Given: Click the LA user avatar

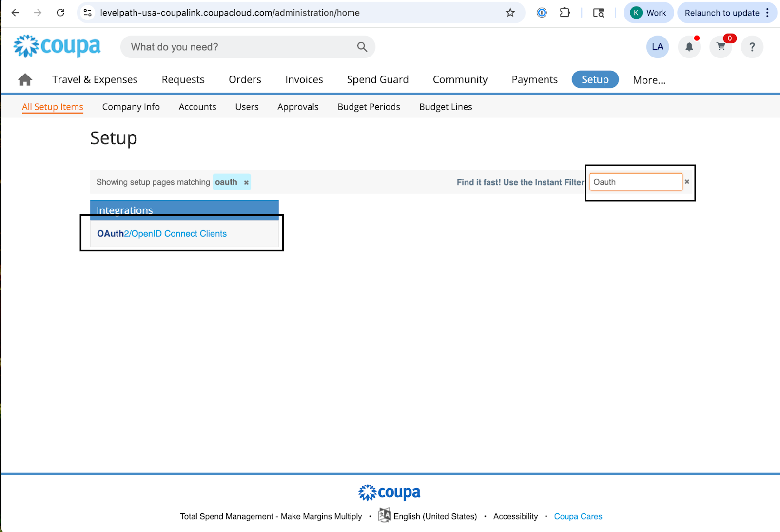Looking at the screenshot, I should [x=657, y=47].
